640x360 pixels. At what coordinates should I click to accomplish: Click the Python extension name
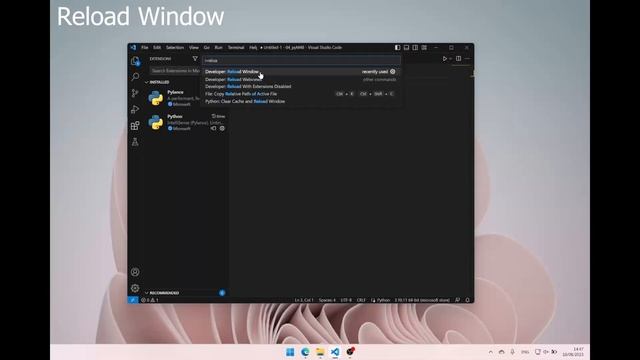coord(175,116)
